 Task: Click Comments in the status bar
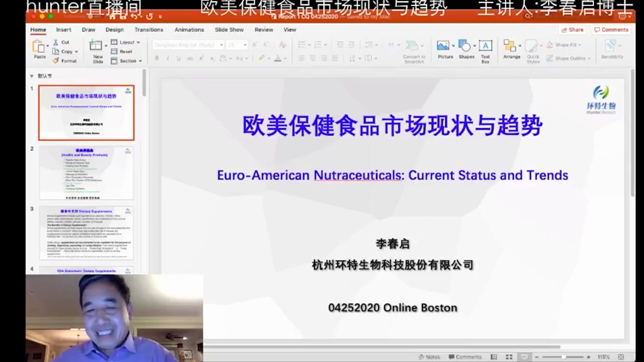click(465, 357)
